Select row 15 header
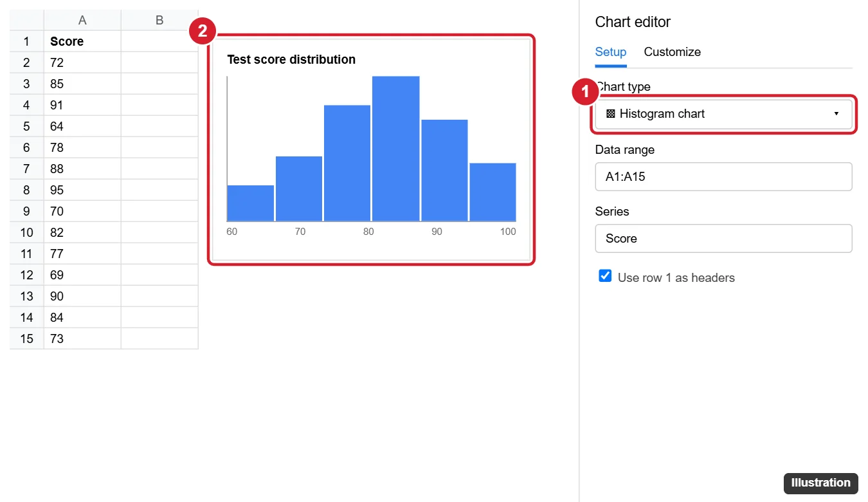 (26, 339)
